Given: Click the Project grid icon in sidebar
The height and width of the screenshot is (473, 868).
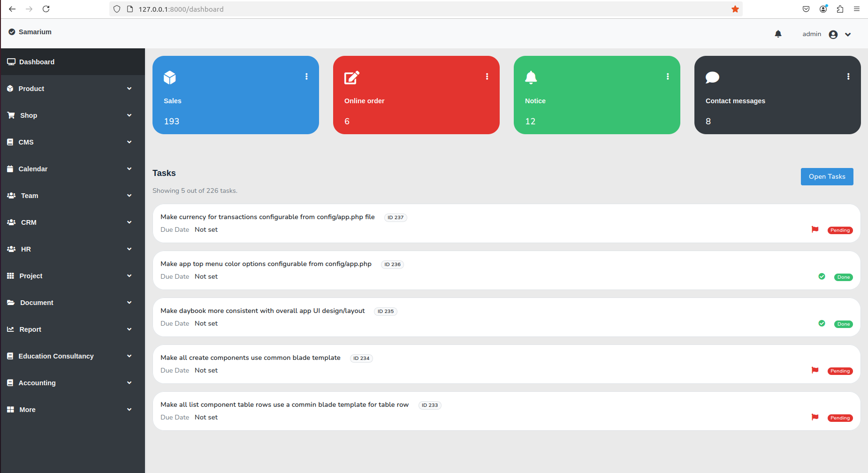Looking at the screenshot, I should tap(11, 276).
